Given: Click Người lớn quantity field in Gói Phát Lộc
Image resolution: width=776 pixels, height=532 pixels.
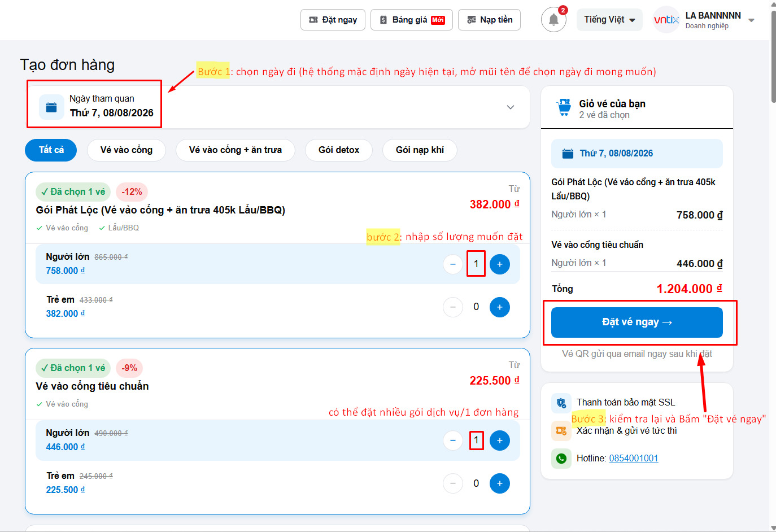Looking at the screenshot, I should [476, 264].
